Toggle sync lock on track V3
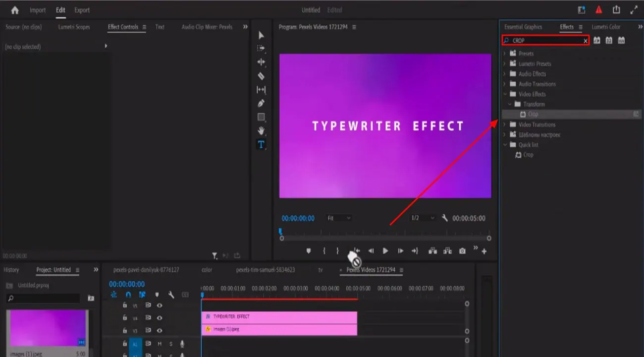The height and width of the screenshot is (357, 644). point(148,330)
